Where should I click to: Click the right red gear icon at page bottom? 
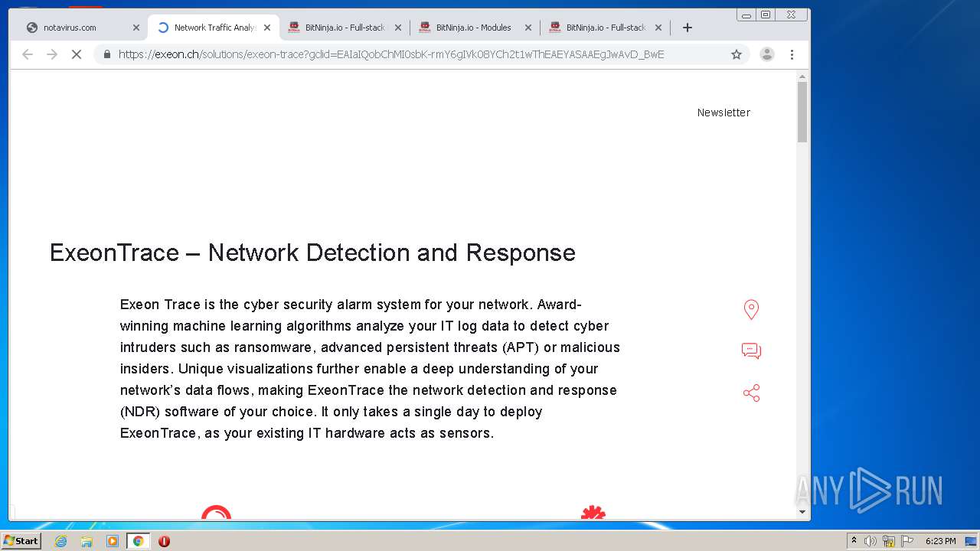tap(593, 512)
